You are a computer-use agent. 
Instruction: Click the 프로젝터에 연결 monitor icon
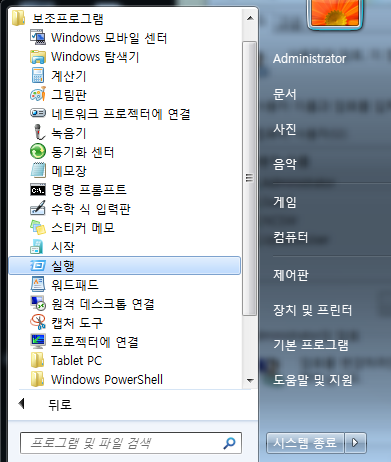coord(38,341)
